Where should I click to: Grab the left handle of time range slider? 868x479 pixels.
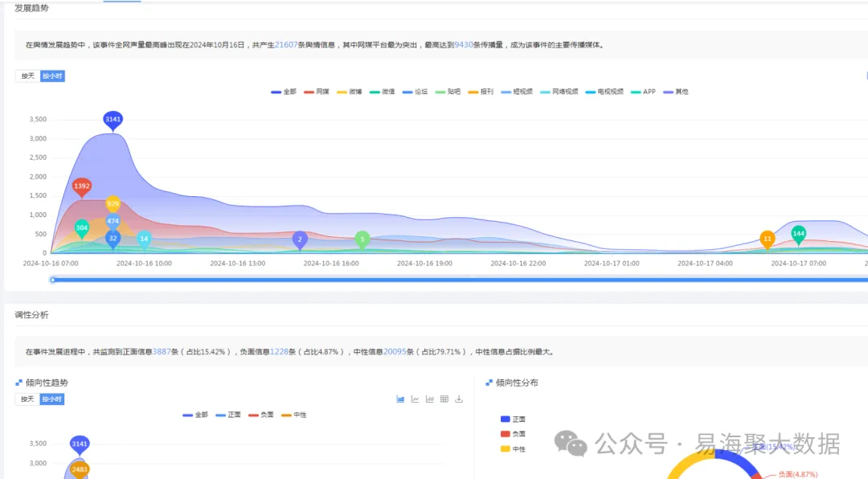(52, 280)
